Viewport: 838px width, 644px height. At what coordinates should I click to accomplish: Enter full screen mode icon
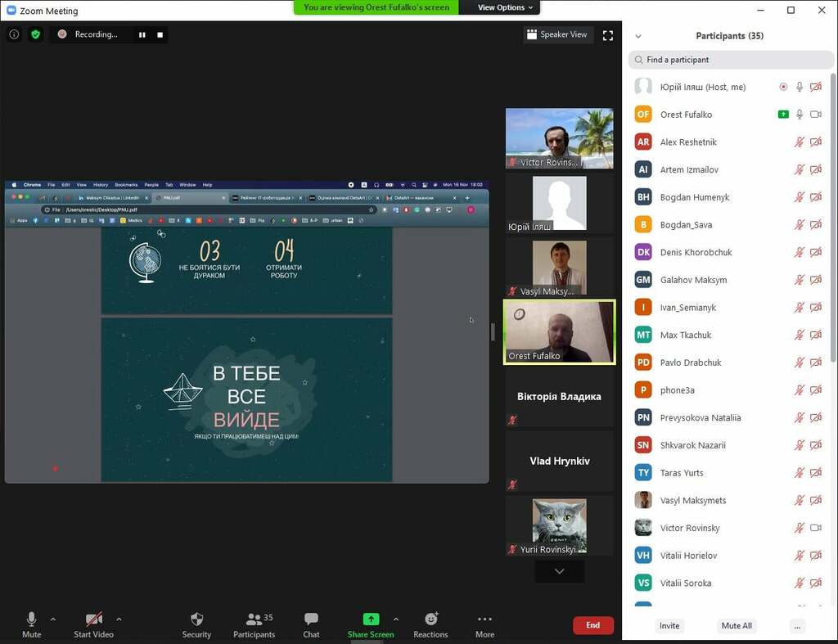click(608, 35)
